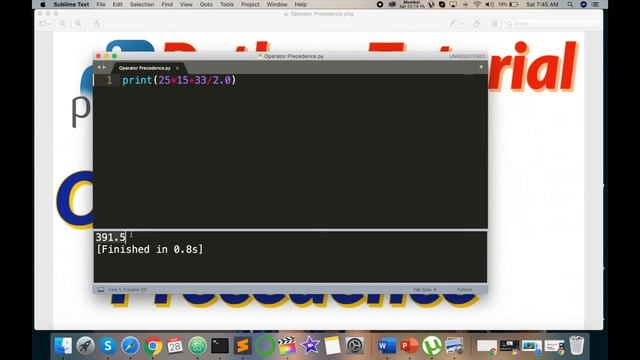Screen dimensions: 640x360
Task: Open Notification Center from menu bar
Action: click(x=596, y=4)
